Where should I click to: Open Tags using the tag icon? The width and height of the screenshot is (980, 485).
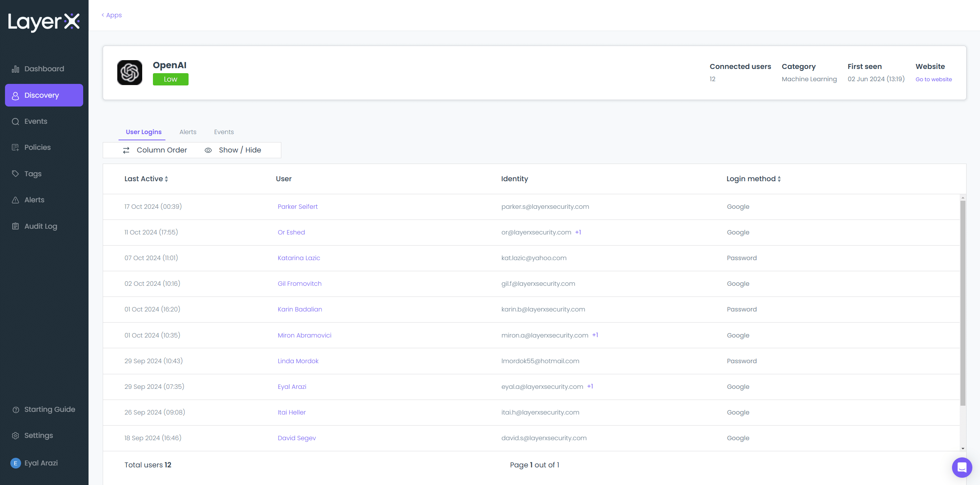(x=15, y=174)
